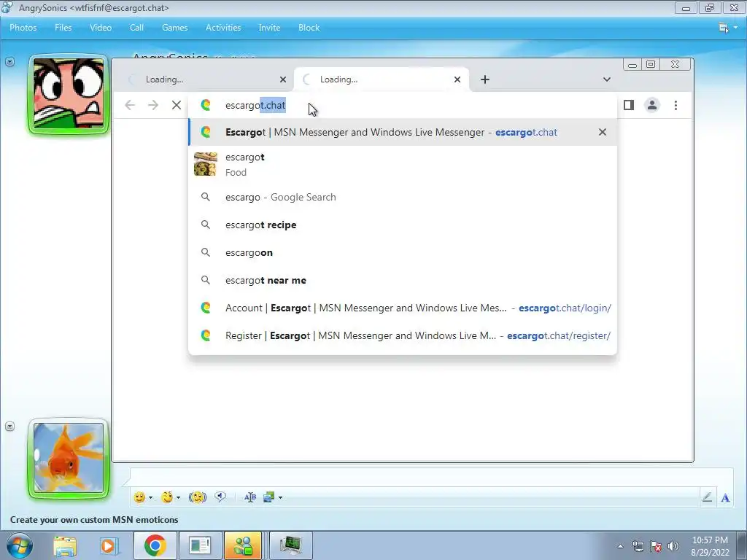
Task: Open the winks dropdown arrow
Action: pyautogui.click(x=178, y=497)
